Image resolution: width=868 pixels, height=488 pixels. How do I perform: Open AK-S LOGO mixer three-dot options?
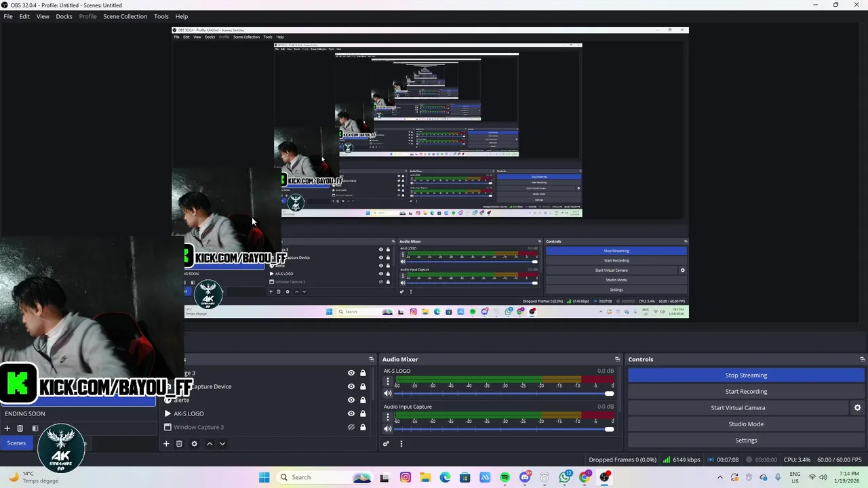388,382
